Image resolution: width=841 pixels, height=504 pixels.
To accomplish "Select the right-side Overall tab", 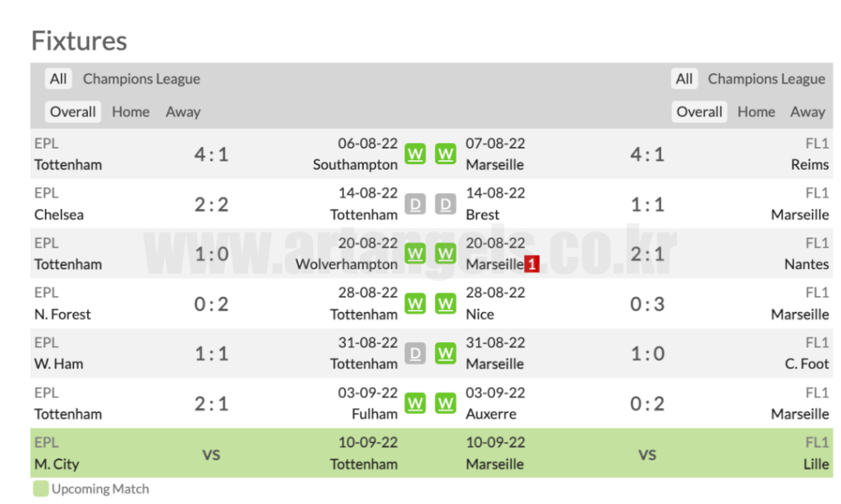I will [x=699, y=112].
